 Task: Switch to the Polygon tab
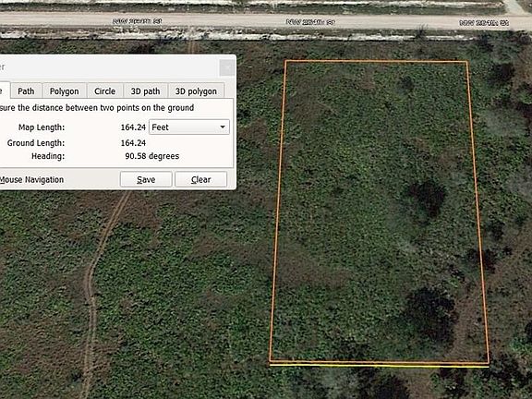click(64, 91)
